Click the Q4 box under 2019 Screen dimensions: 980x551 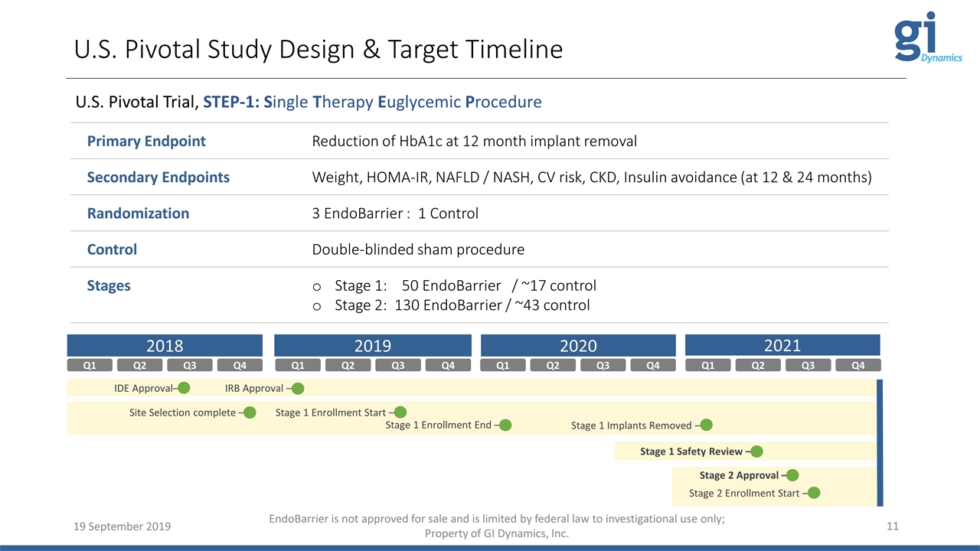(448, 366)
